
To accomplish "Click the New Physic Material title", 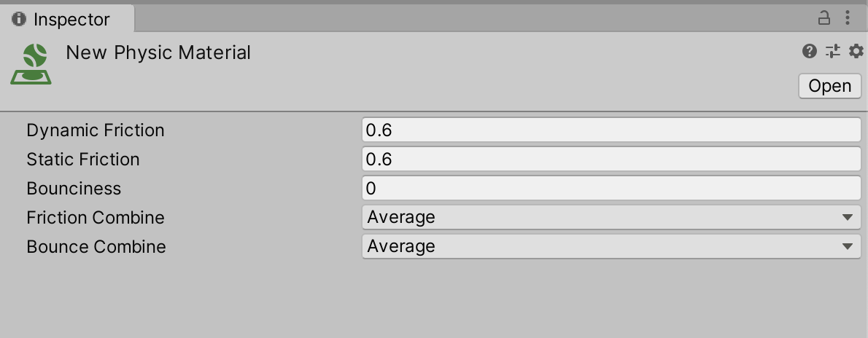I will [x=158, y=52].
